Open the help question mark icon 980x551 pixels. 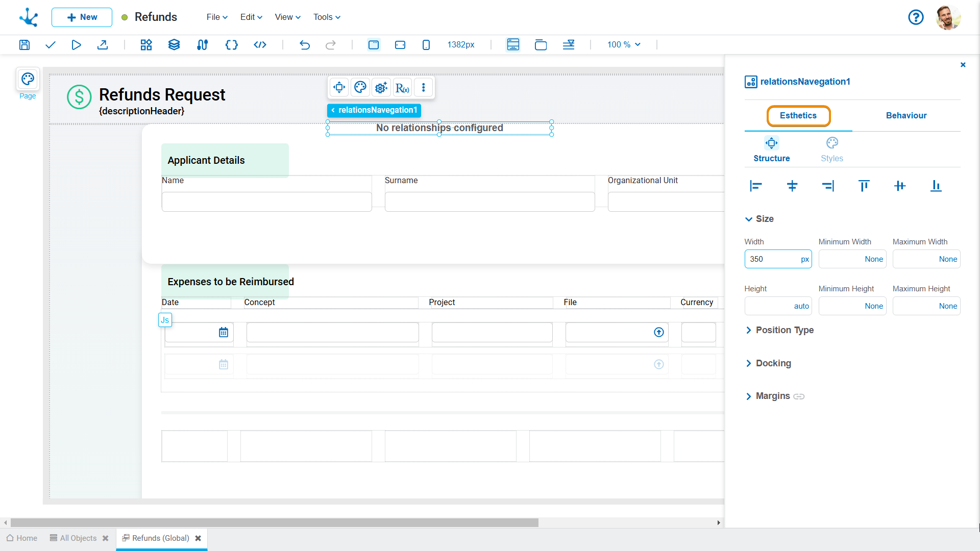916,17
